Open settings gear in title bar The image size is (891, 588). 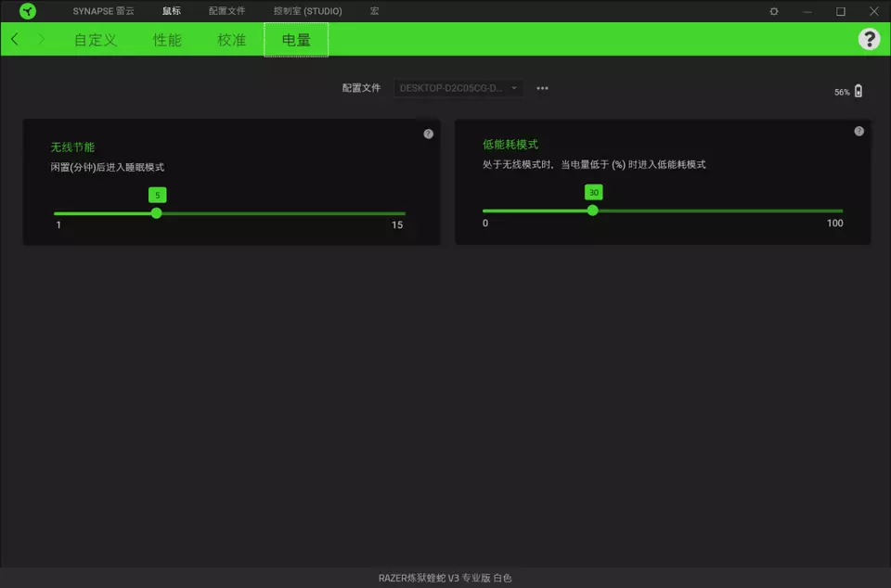(774, 11)
